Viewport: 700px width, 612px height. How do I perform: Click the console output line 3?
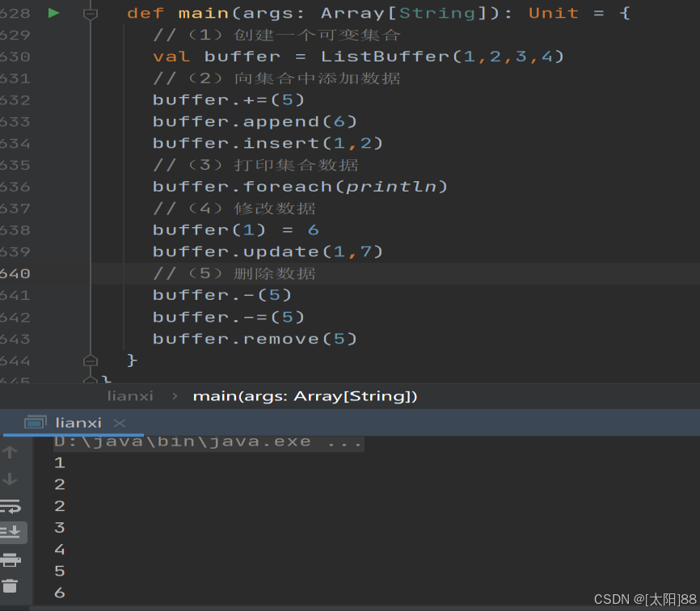click(x=59, y=528)
